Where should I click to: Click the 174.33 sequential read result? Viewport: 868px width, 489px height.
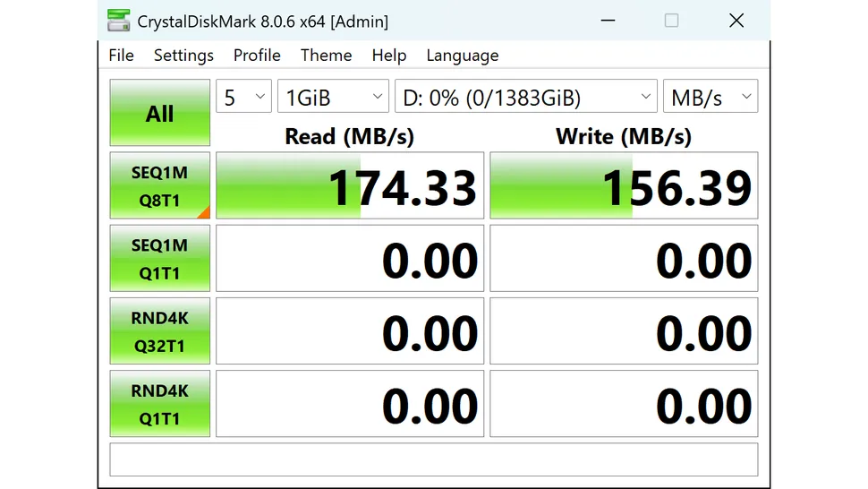(x=350, y=185)
